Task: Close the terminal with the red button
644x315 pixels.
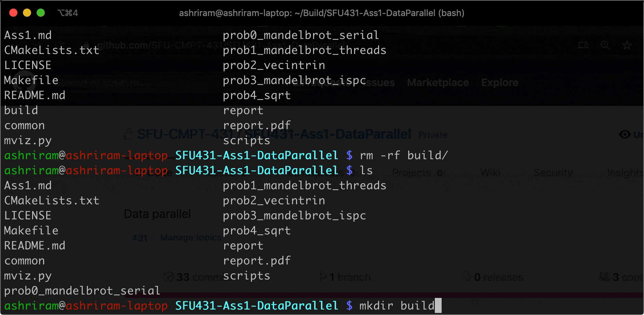Action: (13, 13)
